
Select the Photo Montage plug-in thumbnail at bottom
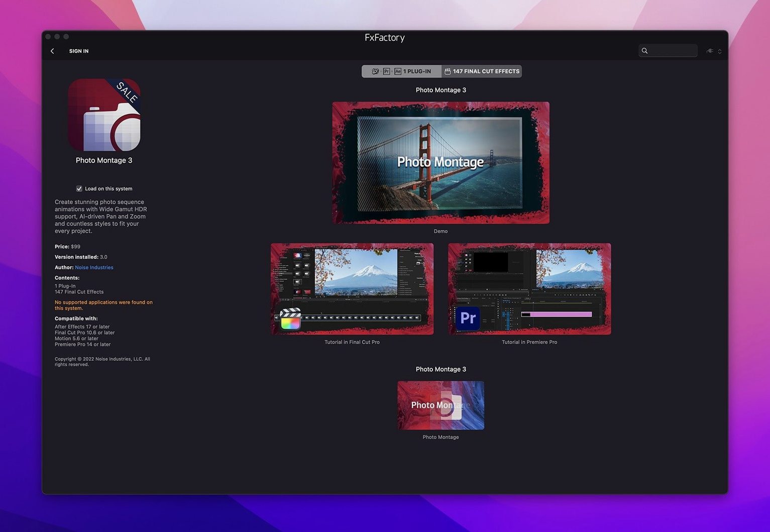[x=441, y=405]
